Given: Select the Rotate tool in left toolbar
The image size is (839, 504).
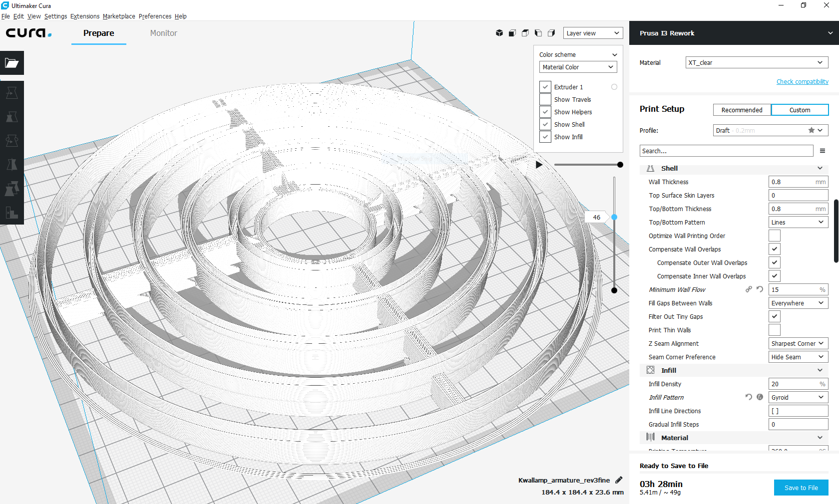Looking at the screenshot, I should [12, 141].
